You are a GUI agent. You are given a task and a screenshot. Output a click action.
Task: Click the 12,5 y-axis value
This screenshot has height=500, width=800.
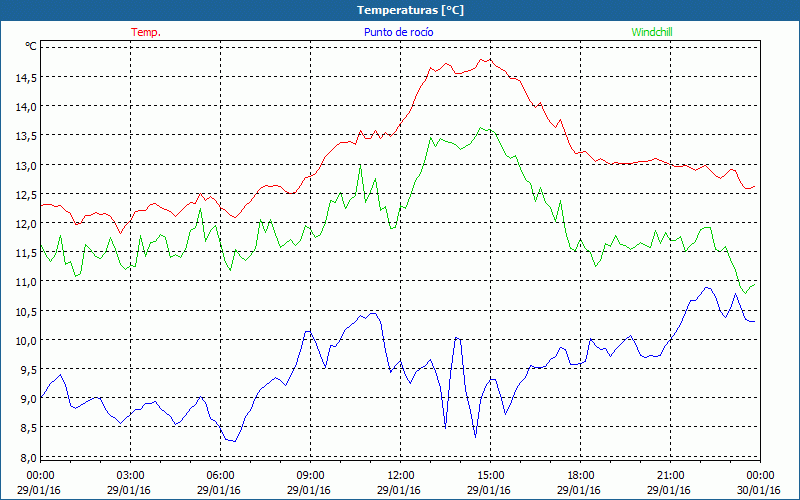click(x=27, y=194)
